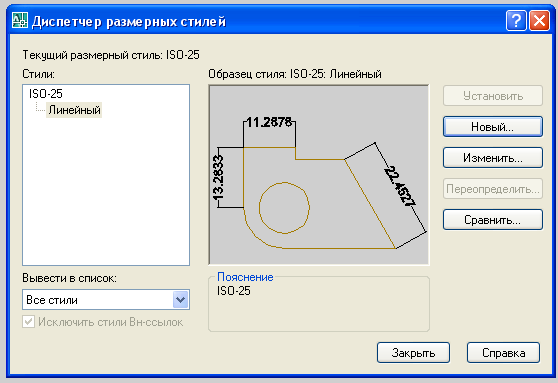Click the Новый... button
Screen dimensions: 558x383
click(x=493, y=127)
